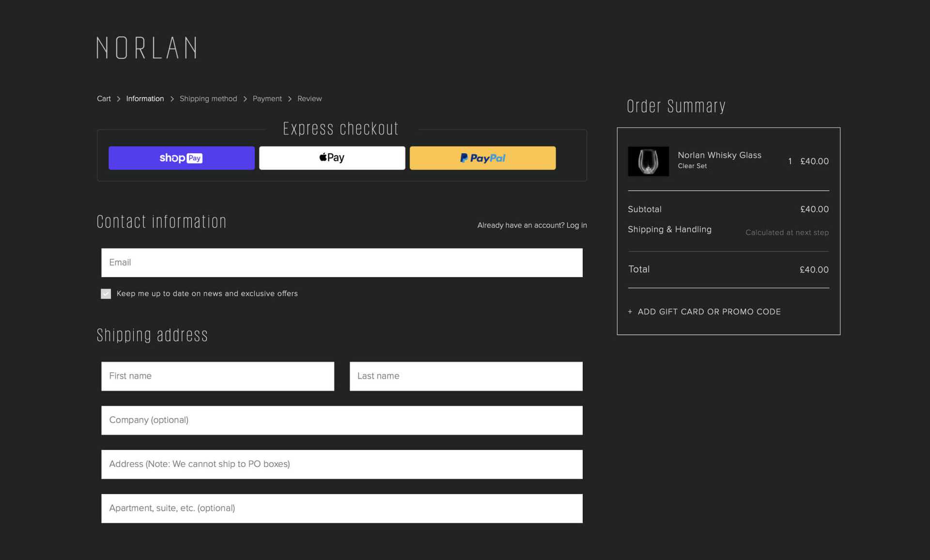Click the Norlan Whisky Glass product name
930x560 pixels.
(x=719, y=155)
